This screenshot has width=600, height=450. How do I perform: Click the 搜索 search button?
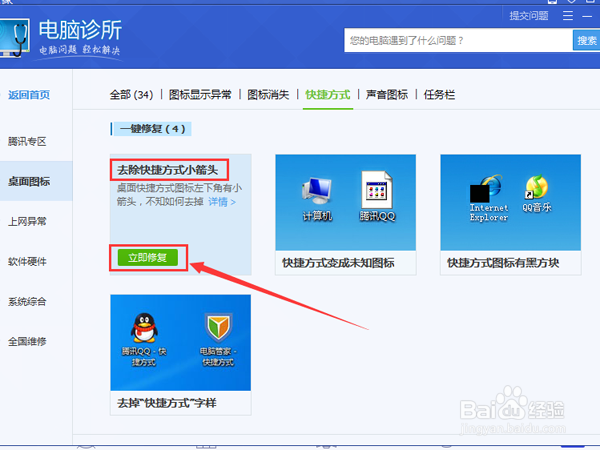tap(587, 40)
